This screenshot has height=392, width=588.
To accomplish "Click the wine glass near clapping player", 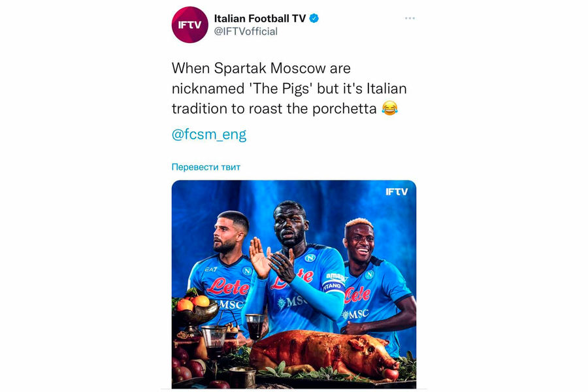I will point(255,327).
